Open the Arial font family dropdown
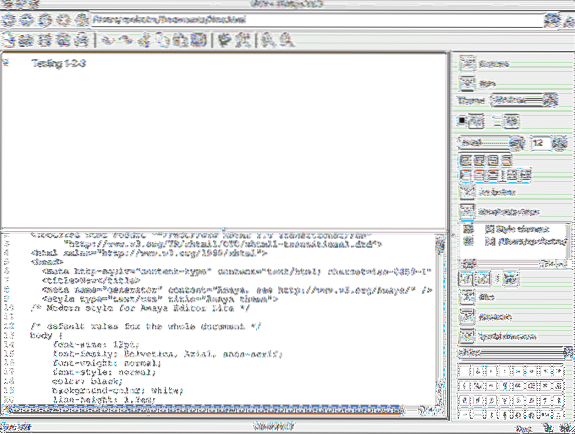The height and width of the screenshot is (434, 575). (x=491, y=143)
